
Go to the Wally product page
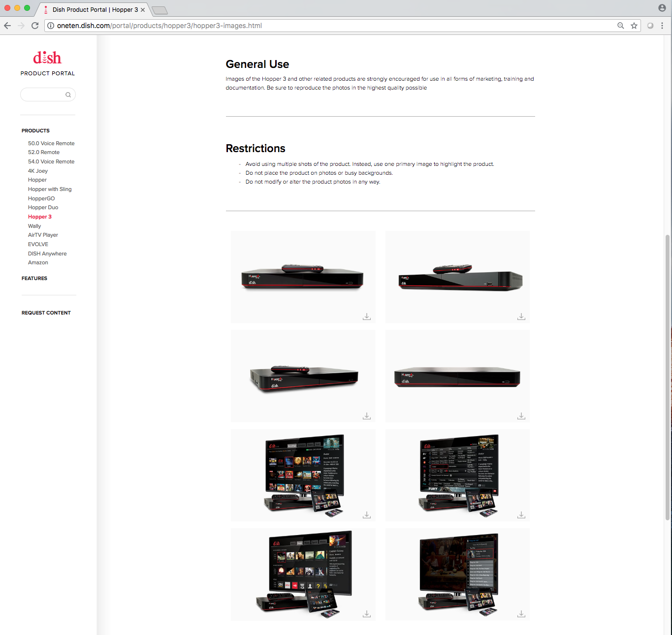point(34,226)
